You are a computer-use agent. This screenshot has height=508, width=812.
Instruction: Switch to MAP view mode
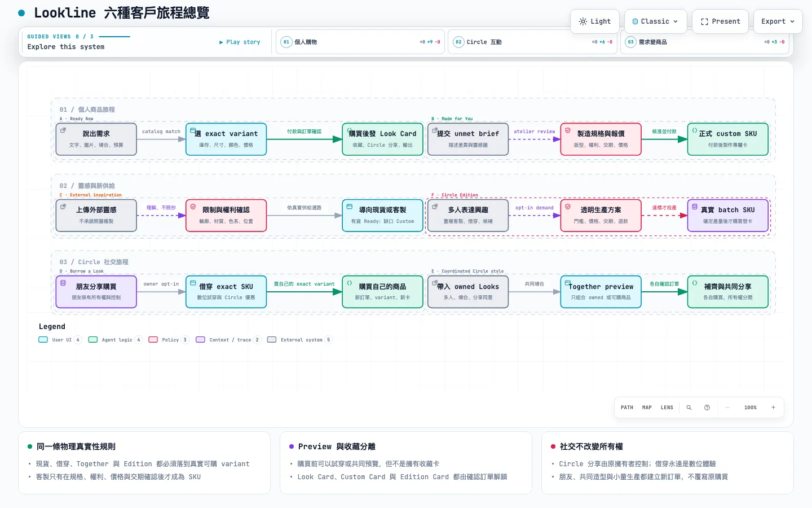(x=647, y=408)
